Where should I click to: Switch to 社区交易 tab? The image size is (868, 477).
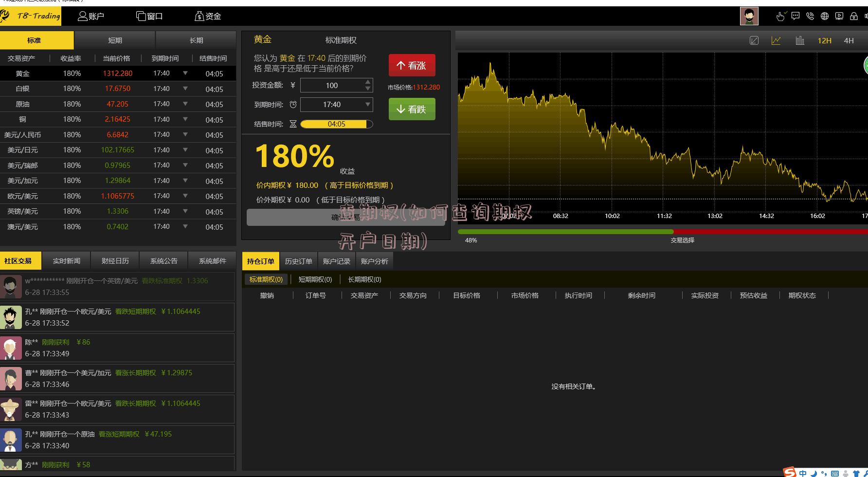coord(21,261)
